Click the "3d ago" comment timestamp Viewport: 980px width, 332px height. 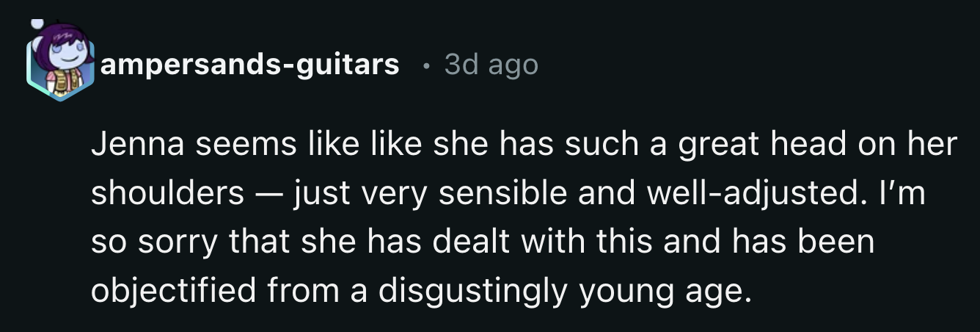pos(491,65)
